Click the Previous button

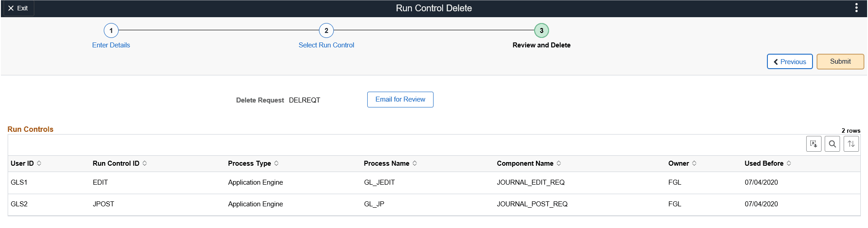pos(790,62)
